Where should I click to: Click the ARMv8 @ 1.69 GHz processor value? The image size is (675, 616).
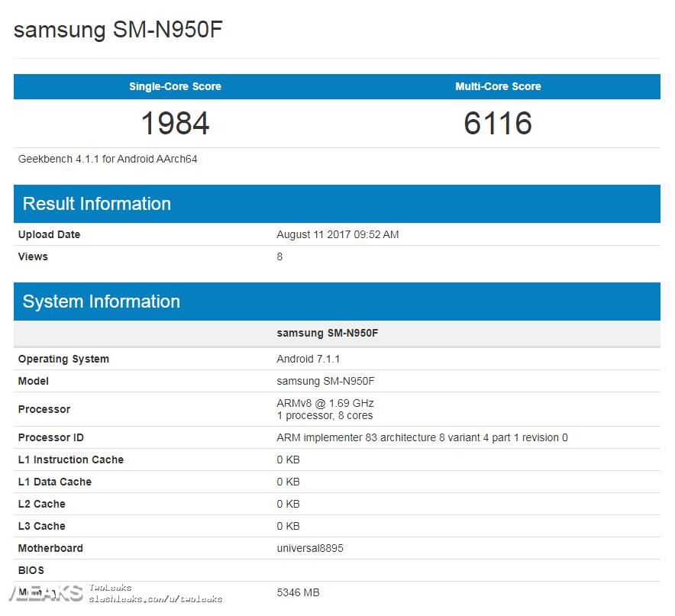[325, 403]
